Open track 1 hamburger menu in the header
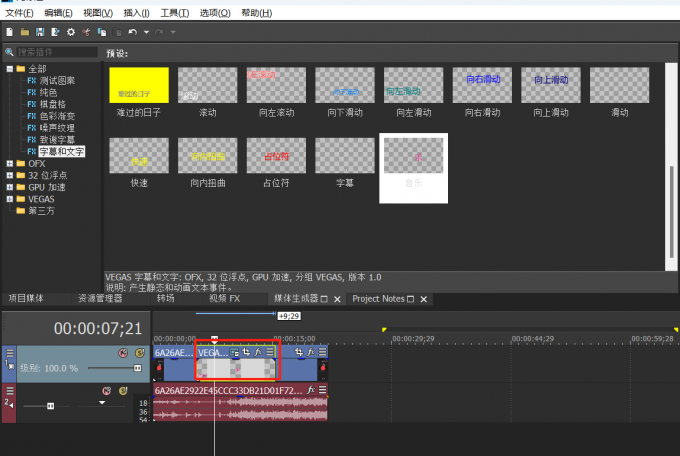This screenshot has height=456, width=680. click(x=10, y=353)
